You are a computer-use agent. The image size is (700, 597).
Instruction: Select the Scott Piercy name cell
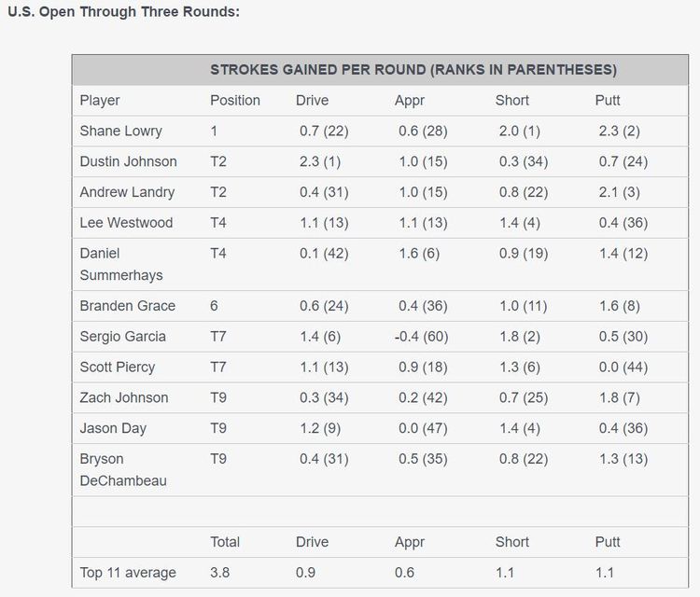[x=118, y=367]
